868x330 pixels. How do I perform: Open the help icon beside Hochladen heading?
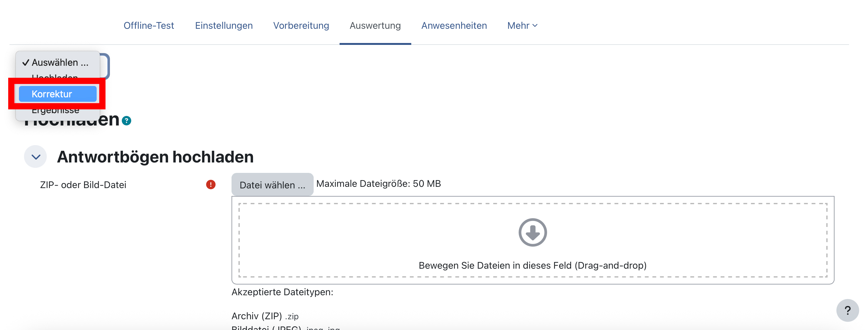[x=126, y=120]
